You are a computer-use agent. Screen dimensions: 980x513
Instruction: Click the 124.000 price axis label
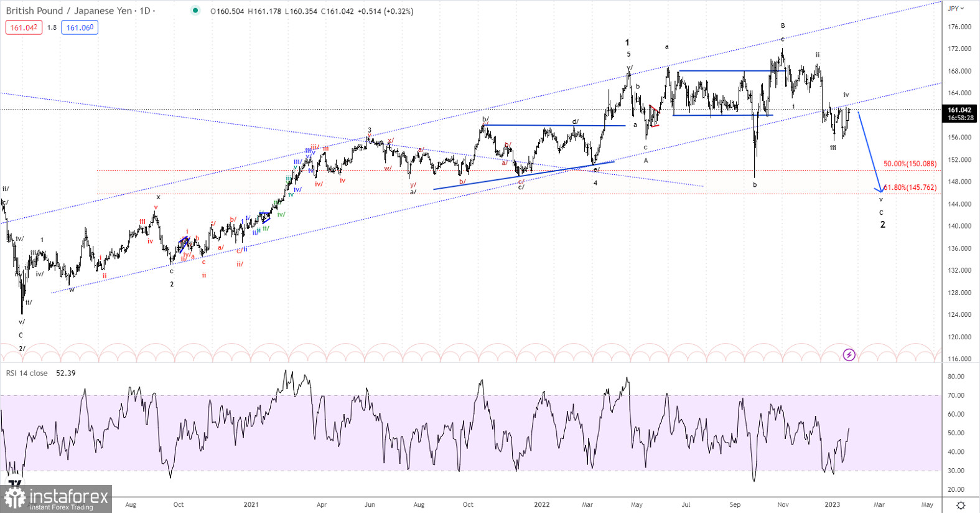point(959,314)
